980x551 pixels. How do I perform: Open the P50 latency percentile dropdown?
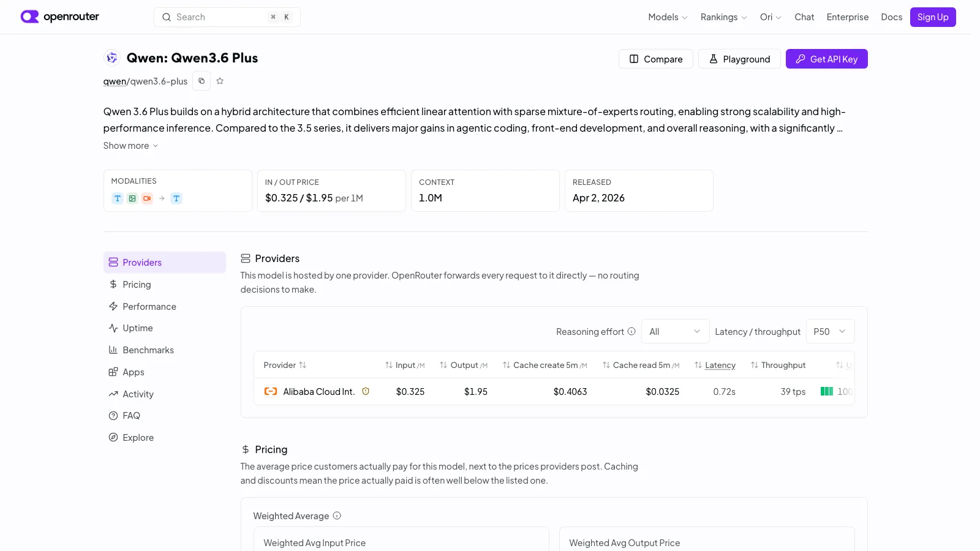(830, 331)
